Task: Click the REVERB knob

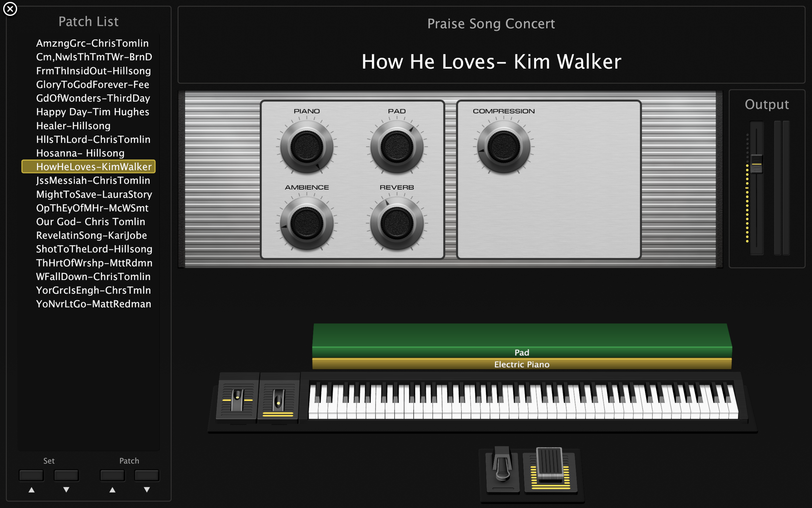Action: [x=397, y=223]
